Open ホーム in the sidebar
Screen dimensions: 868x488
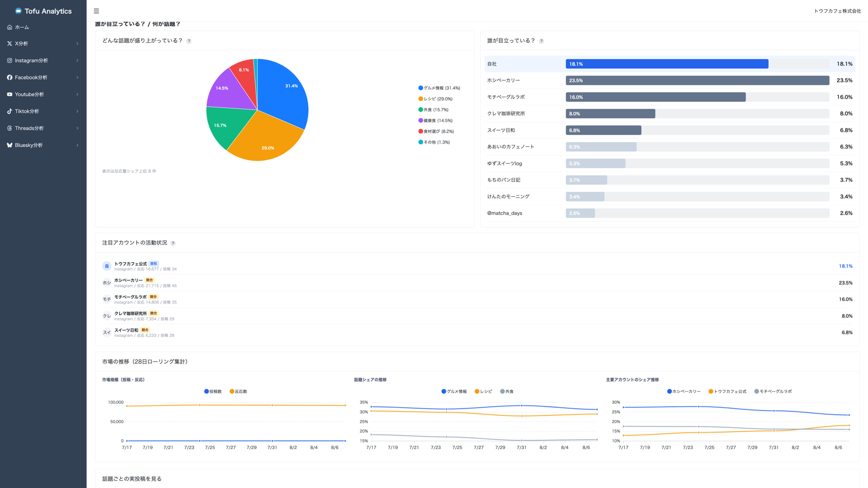point(43,27)
